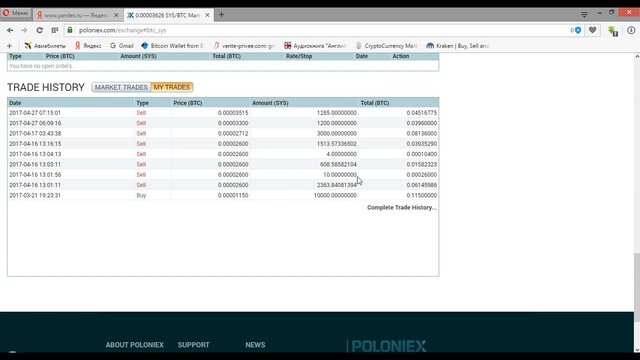Select the 2017-04-27 07:15:01 trade row

point(223,113)
